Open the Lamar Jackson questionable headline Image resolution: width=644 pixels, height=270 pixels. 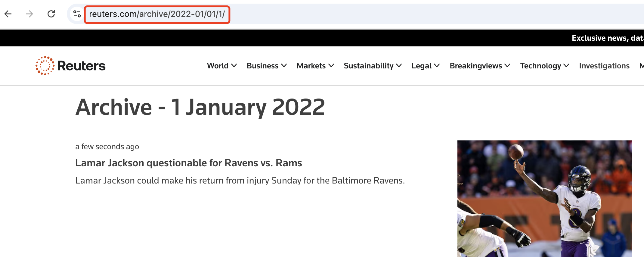click(189, 163)
